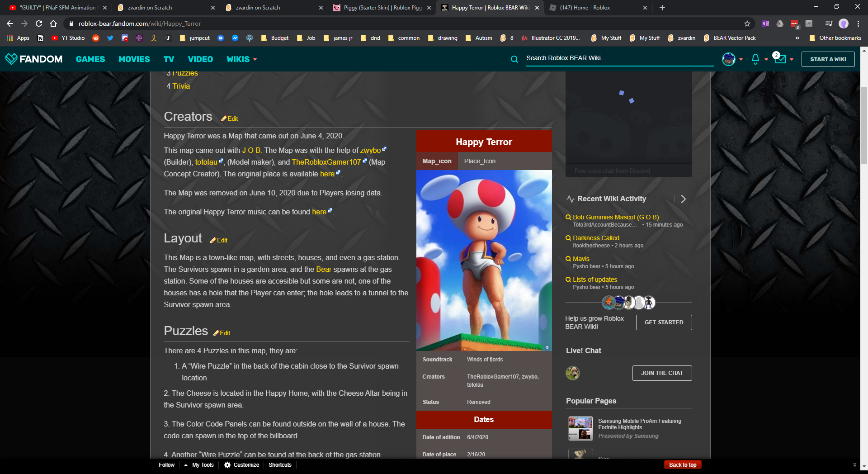The image size is (868, 474).
Task: Open the Twitter bookmark icon
Action: (110, 38)
